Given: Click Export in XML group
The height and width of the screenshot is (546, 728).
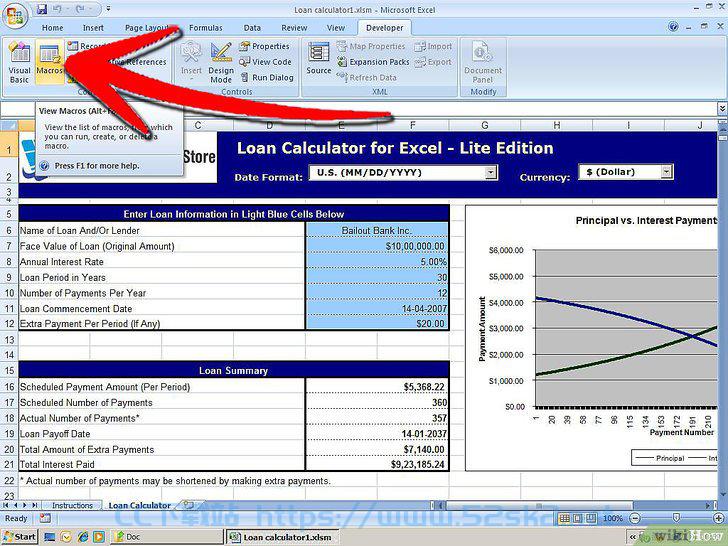Looking at the screenshot, I should [433, 62].
